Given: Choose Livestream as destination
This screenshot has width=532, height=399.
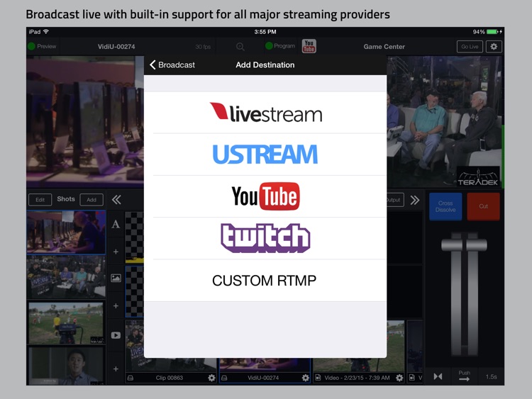Looking at the screenshot, I should (266, 113).
